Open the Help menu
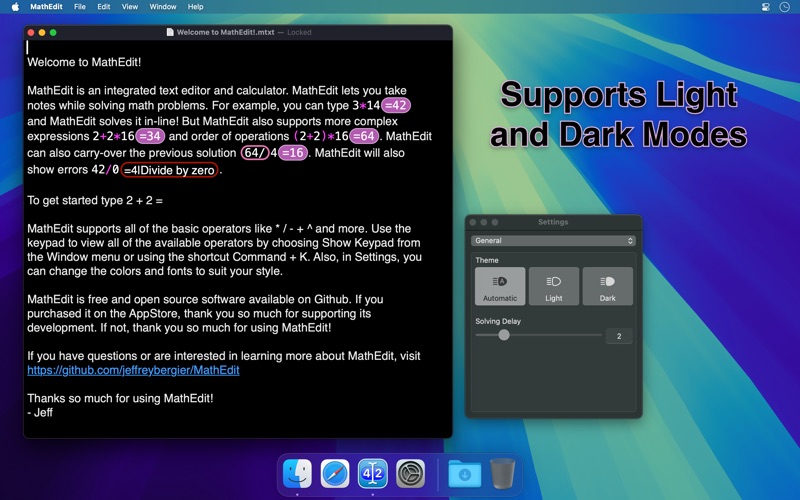 coord(195,7)
